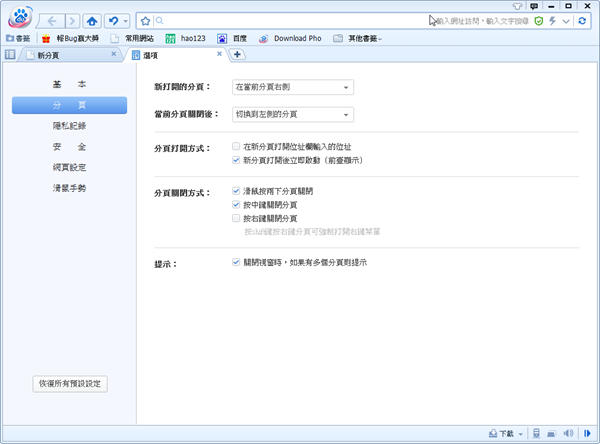600x444 pixels.
Task: Enable 在新分頁打開位址欄輸入的位址 checkbox
Action: coord(235,147)
